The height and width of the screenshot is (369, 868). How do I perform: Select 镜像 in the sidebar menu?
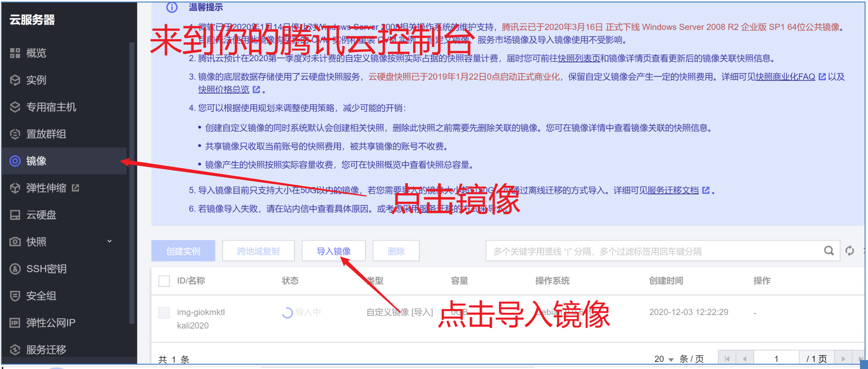click(x=36, y=161)
